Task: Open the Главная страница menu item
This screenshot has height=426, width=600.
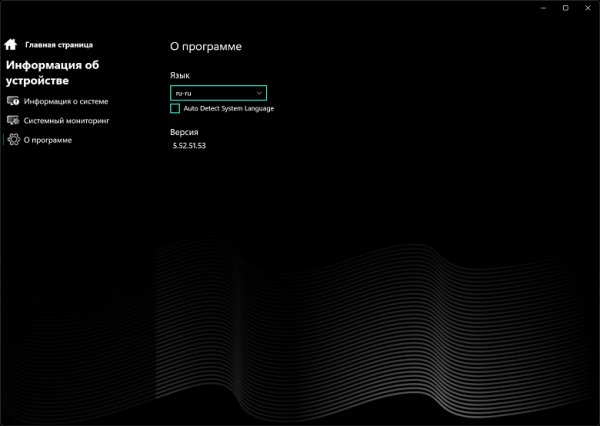Action: (x=59, y=44)
